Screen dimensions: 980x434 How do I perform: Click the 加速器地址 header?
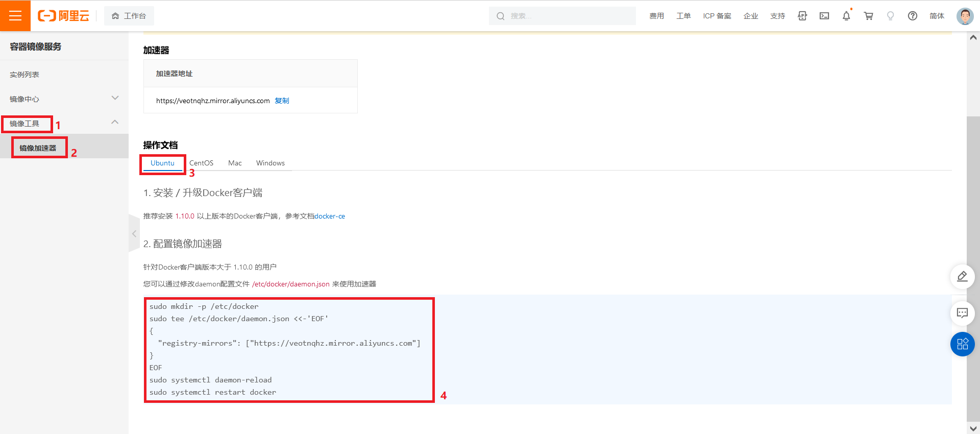pyautogui.click(x=175, y=74)
